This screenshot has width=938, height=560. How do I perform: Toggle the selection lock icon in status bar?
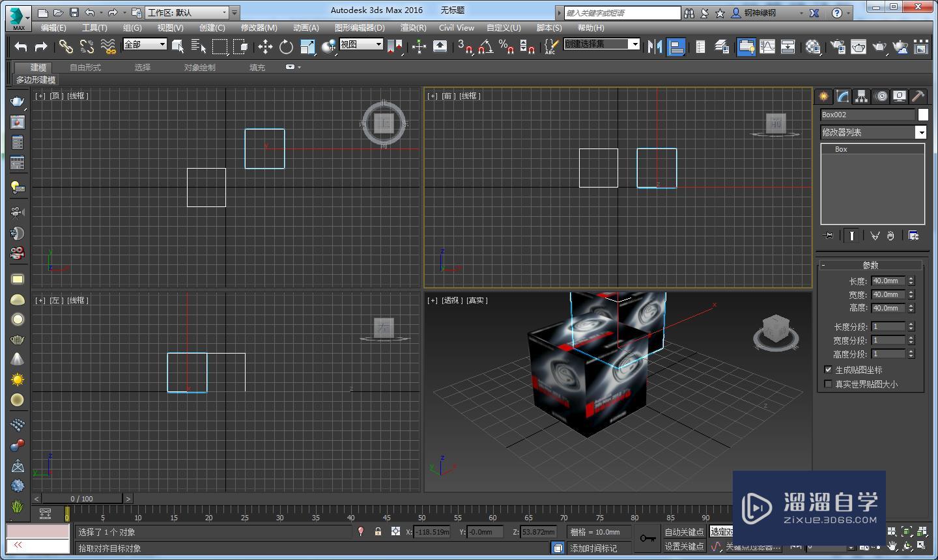(x=378, y=531)
